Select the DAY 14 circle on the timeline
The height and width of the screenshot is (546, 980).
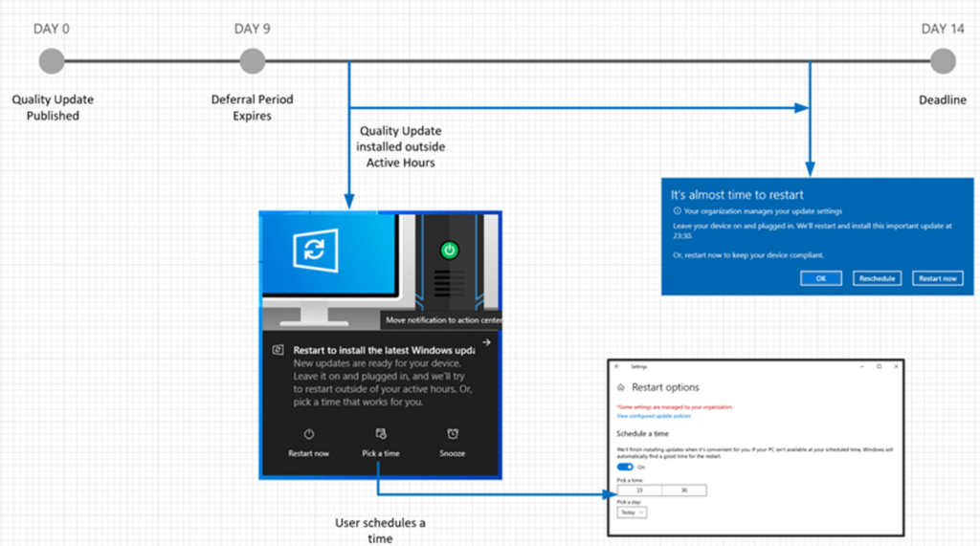click(943, 61)
